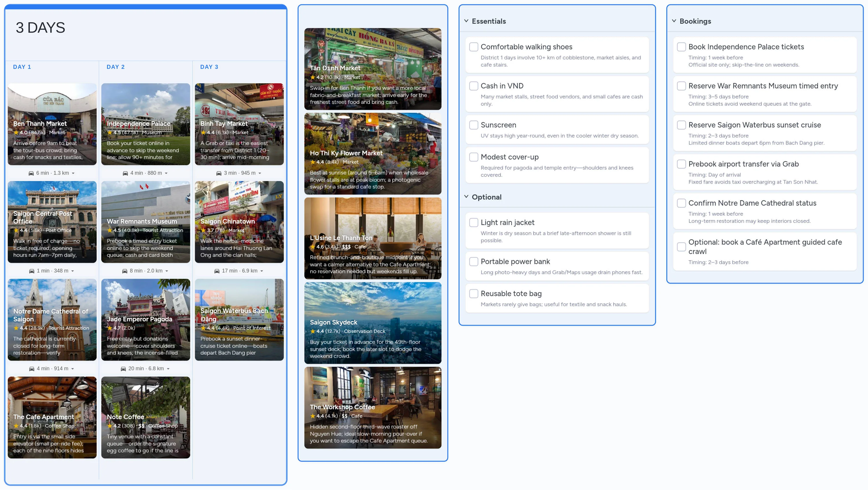The height and width of the screenshot is (490, 868).
Task: Tick Reusable tote bag checkbox
Action: [x=474, y=294]
